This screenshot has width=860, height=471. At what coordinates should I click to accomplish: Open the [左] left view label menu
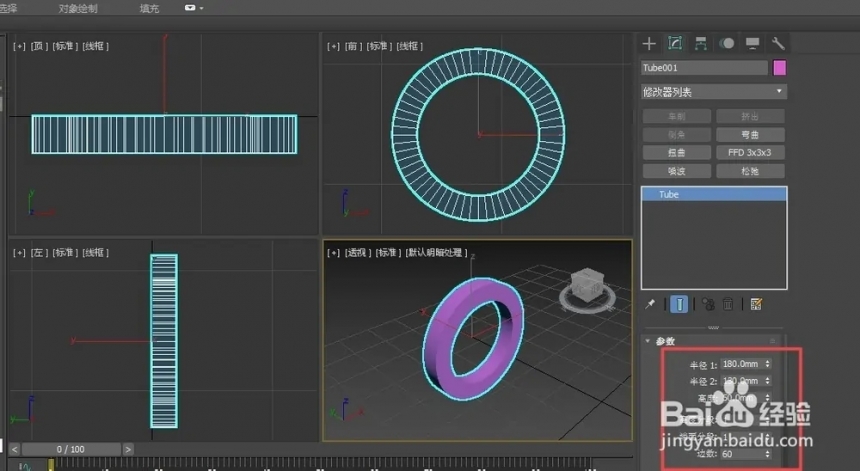pos(38,252)
